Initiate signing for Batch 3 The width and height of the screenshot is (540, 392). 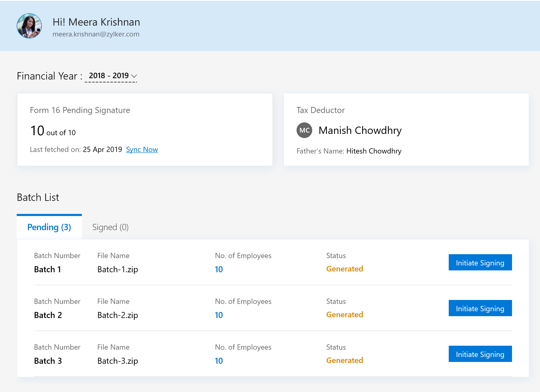tap(480, 354)
